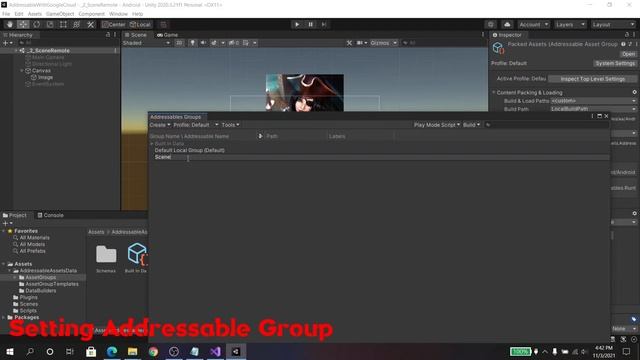Viewport: 640px width, 360px height.
Task: Open the Layers dropdown
Action: tap(570, 24)
